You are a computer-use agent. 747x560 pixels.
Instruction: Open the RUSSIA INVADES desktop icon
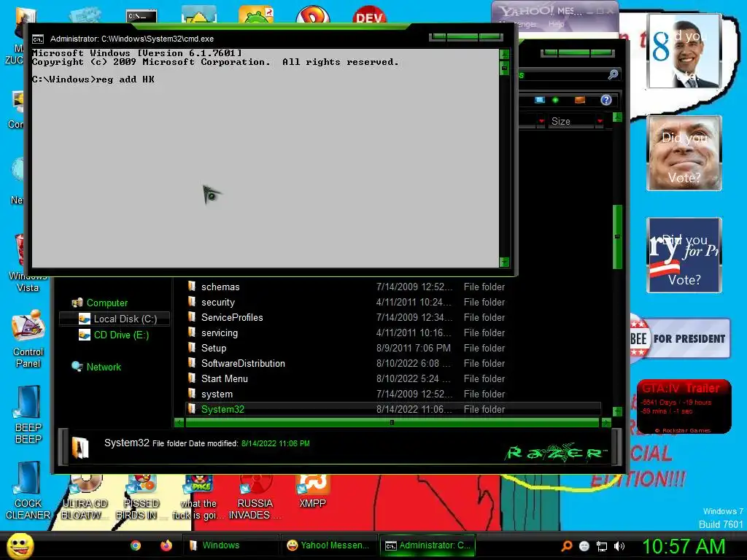point(255,497)
